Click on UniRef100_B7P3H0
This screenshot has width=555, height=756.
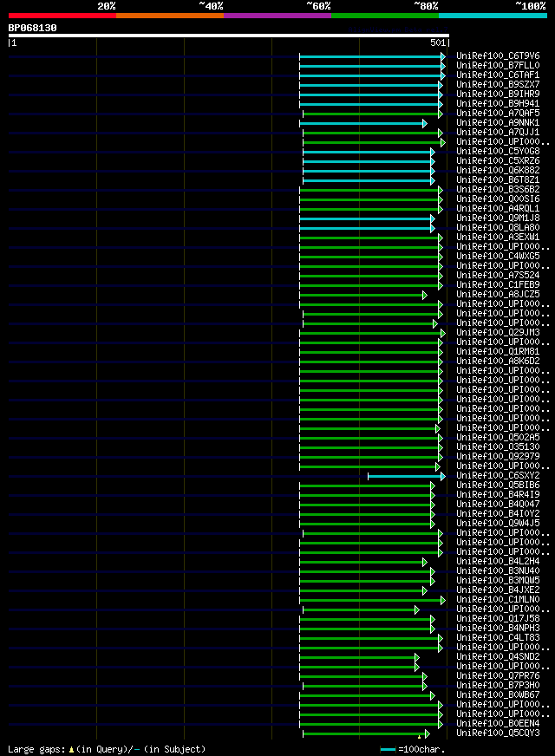click(498, 686)
